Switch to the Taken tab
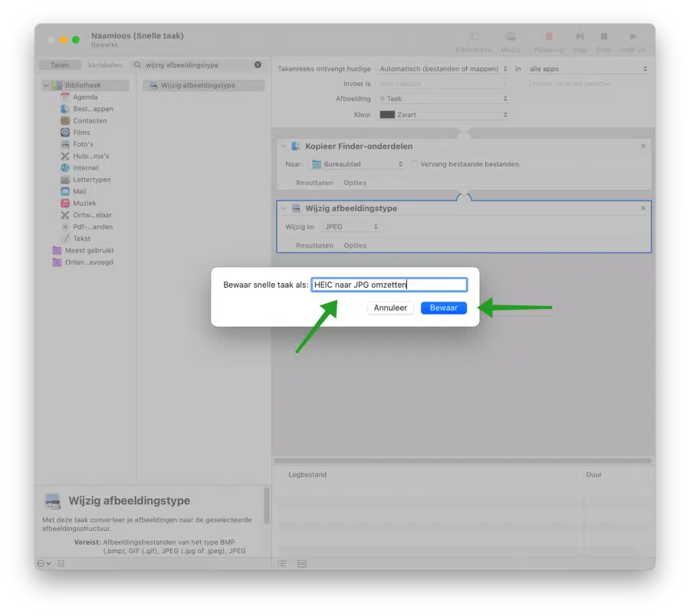Viewport: 690px width, 616px height. click(60, 64)
